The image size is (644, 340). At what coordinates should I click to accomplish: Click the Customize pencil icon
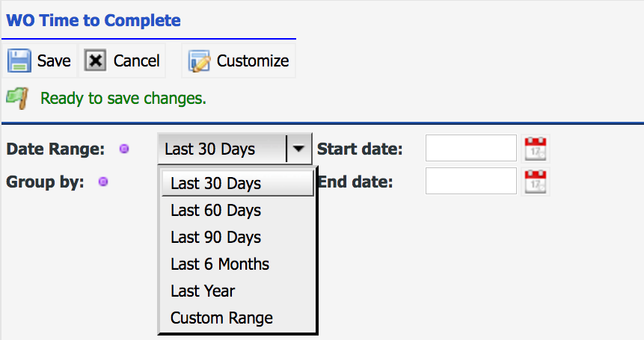[x=199, y=61]
